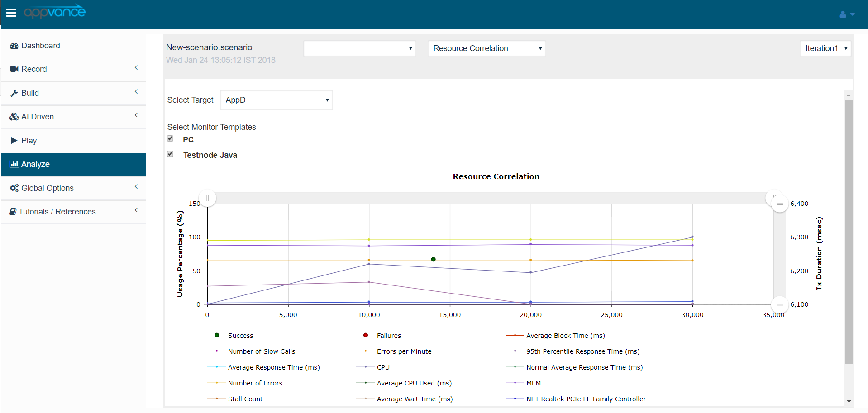Toggle Number of Slow Calls legend marker
The height and width of the screenshot is (413, 868).
216,351
